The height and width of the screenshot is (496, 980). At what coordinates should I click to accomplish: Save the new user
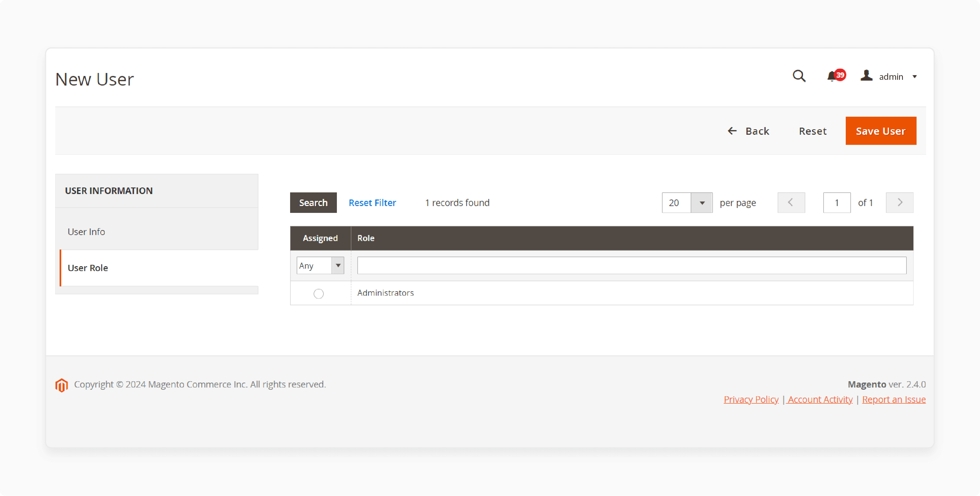[x=881, y=131]
